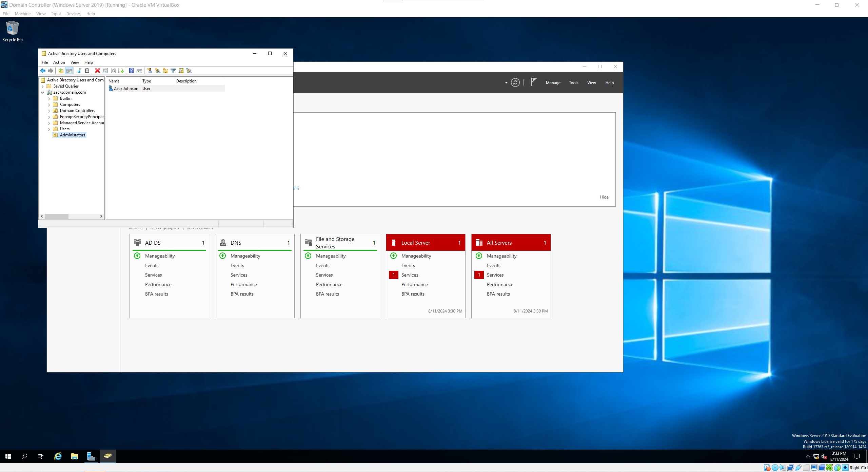The width and height of the screenshot is (868, 472).
Task: Click the Delete icon in ADUC toolbar
Action: tap(97, 71)
